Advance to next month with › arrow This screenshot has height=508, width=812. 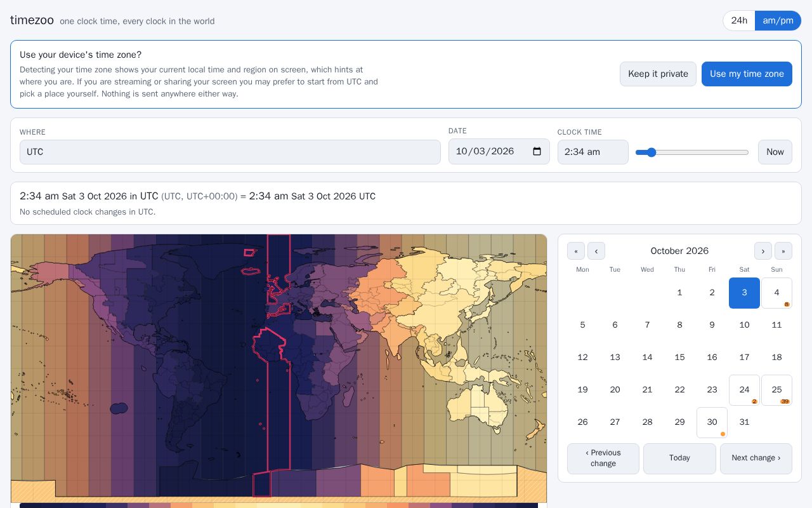(763, 251)
